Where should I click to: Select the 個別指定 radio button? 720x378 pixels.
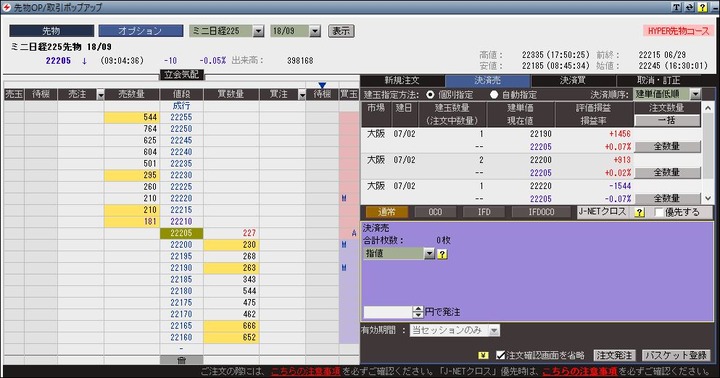430,95
